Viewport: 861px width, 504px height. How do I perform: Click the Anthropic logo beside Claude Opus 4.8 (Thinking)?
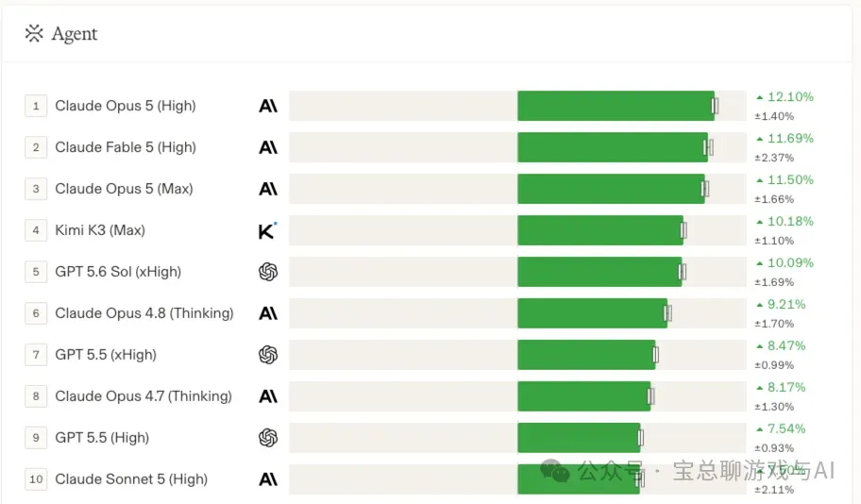(268, 313)
